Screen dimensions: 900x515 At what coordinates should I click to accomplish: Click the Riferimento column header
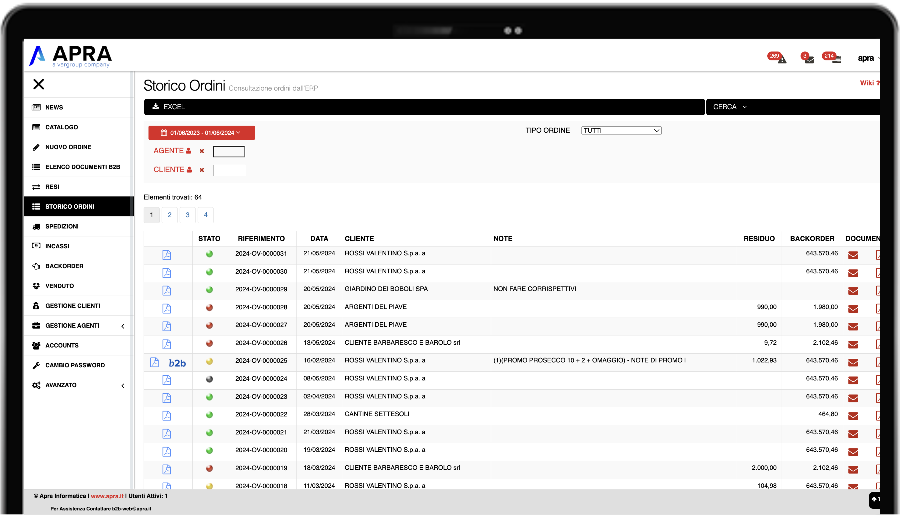click(x=261, y=238)
